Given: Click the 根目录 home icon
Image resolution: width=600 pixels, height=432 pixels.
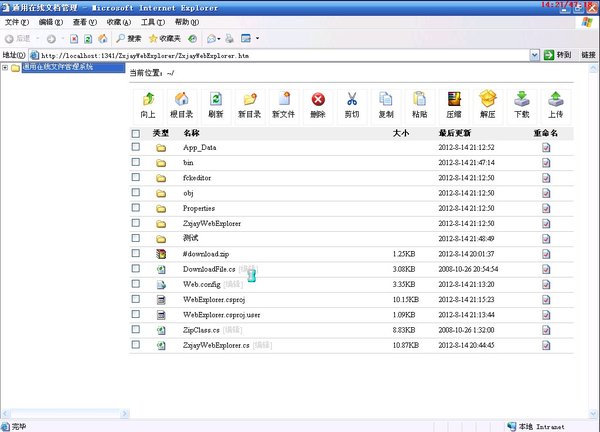Looking at the screenshot, I should coord(181,100).
